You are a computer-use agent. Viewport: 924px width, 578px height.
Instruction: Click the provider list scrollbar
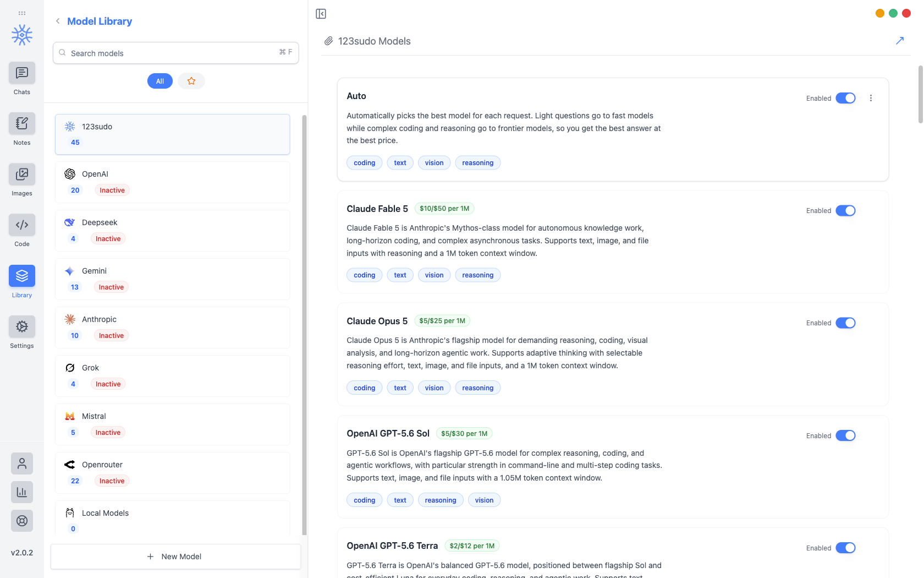[304, 325]
